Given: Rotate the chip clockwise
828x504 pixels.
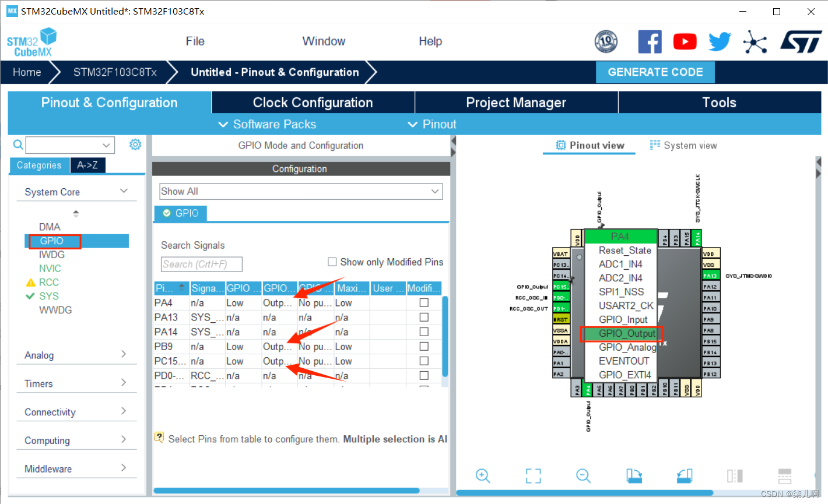Looking at the screenshot, I should pyautogui.click(x=634, y=475).
